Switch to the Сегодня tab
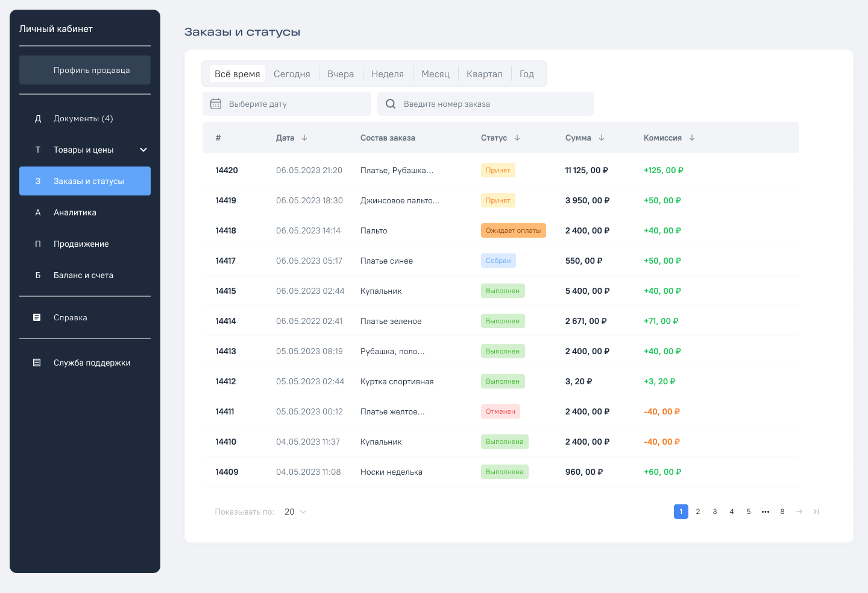Screen dimensions: 868x593 [292, 74]
